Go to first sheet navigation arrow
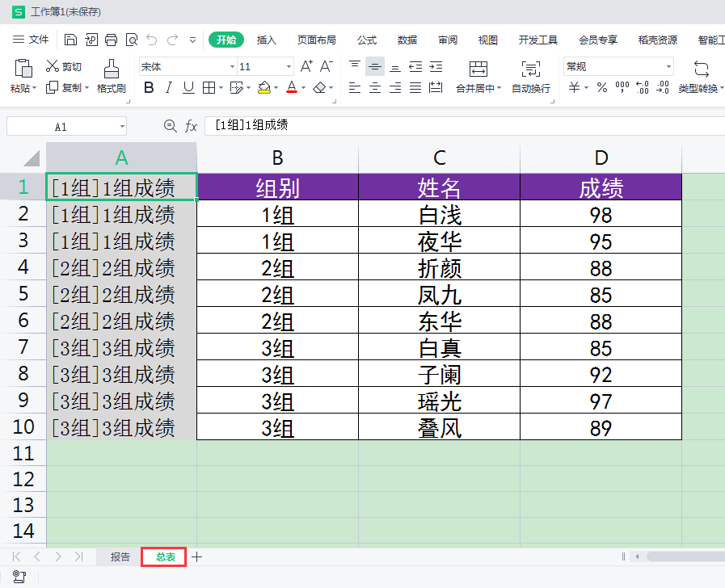The width and height of the screenshot is (725, 588). [x=17, y=556]
